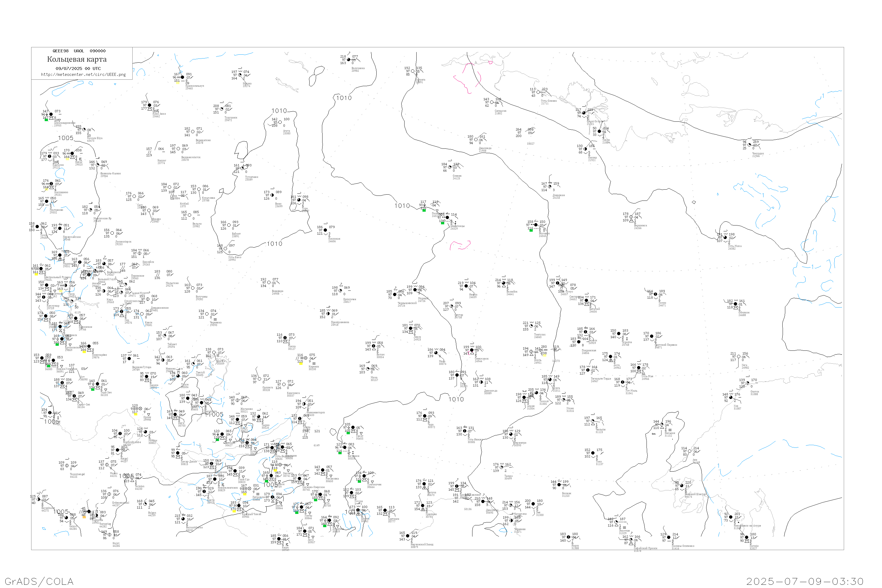Click the QEEE98 UAOL 090000 header code
This screenshot has width=882, height=588.
79,51
